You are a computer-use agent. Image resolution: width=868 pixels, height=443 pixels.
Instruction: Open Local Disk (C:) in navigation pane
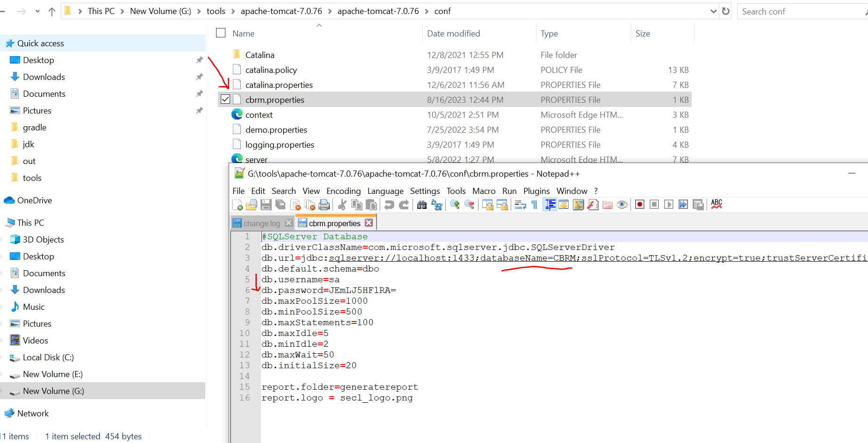(x=48, y=357)
